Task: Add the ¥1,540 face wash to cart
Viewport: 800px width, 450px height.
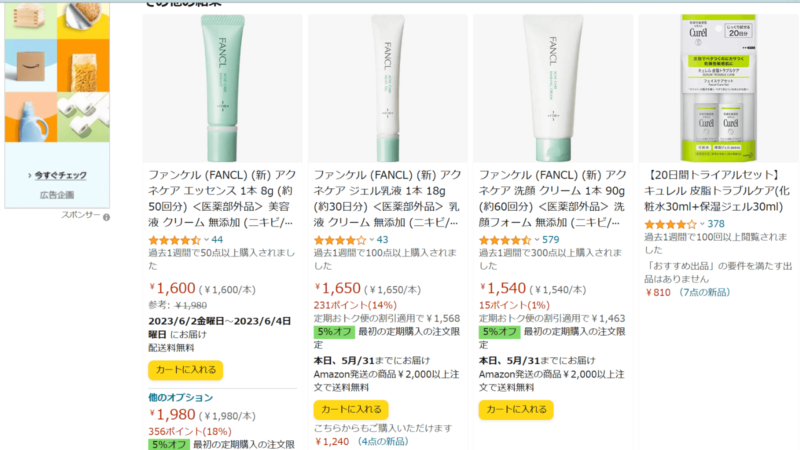Action: [x=516, y=409]
